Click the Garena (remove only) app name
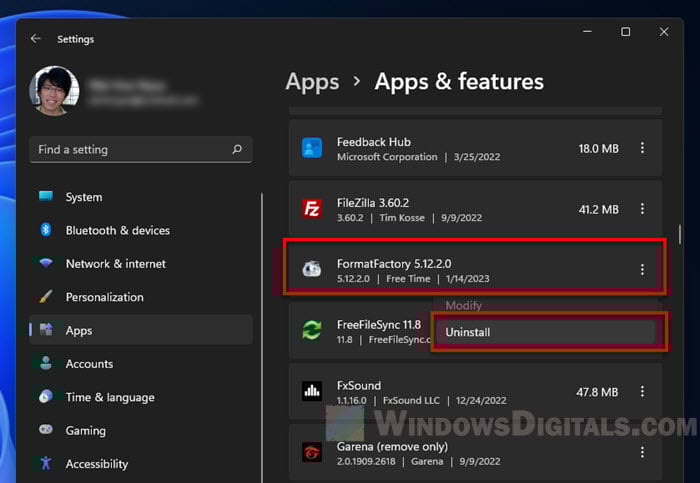Image resolution: width=700 pixels, height=483 pixels. tap(392, 446)
